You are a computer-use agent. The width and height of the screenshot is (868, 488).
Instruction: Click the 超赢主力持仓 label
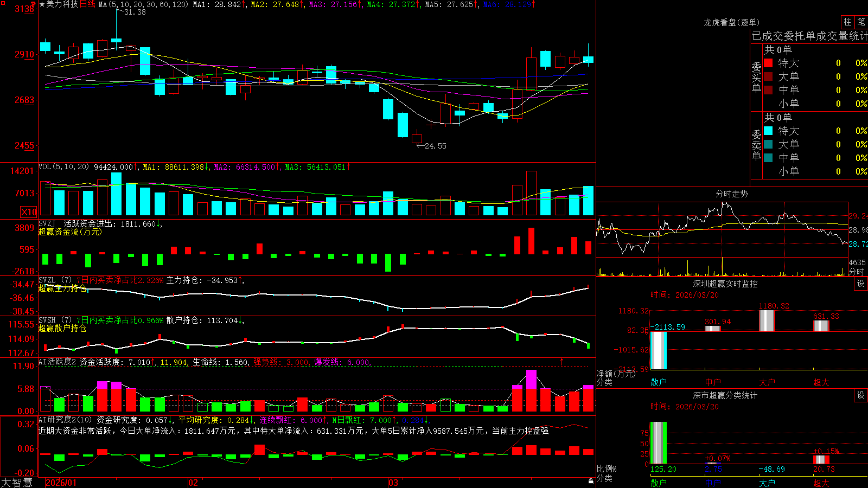coord(62,288)
